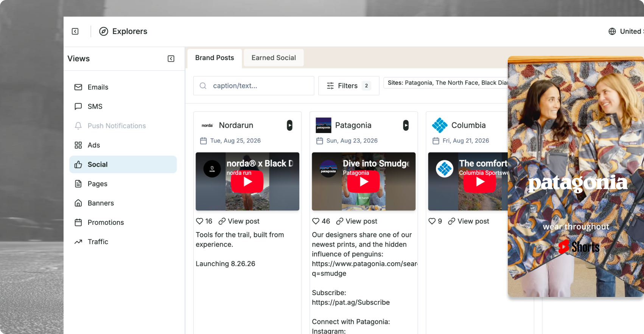Open the Traffic view
The width and height of the screenshot is (644, 334).
pos(123,241)
